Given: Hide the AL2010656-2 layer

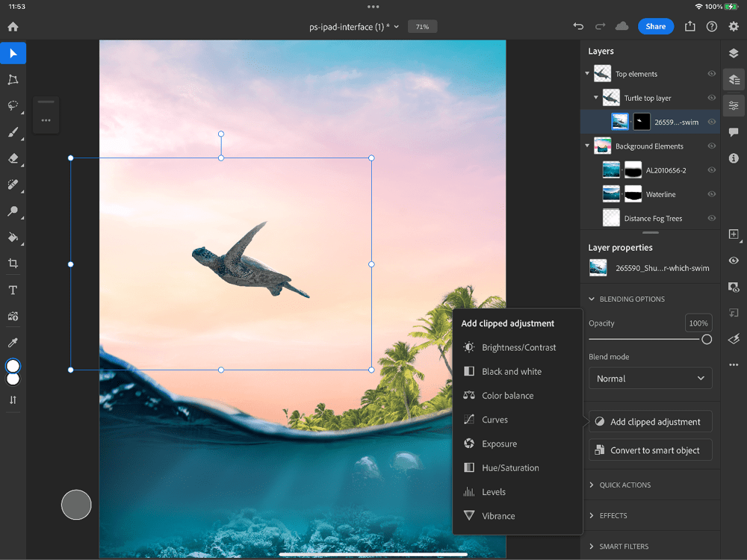Looking at the screenshot, I should [x=711, y=170].
